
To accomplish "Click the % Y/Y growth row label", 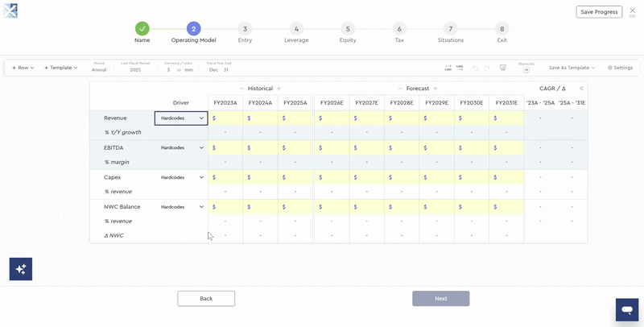I will pos(122,132).
